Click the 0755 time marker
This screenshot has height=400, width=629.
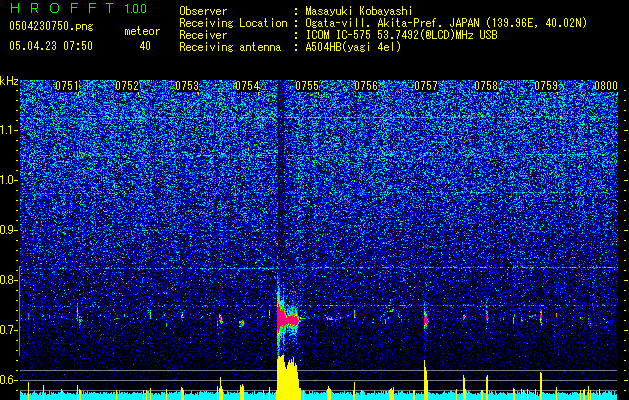pos(307,85)
